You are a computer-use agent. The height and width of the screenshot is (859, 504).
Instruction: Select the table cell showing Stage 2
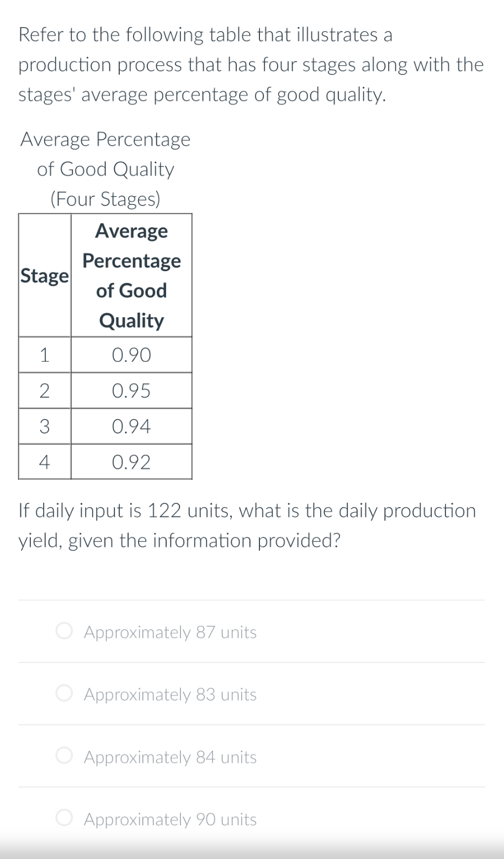point(45,391)
